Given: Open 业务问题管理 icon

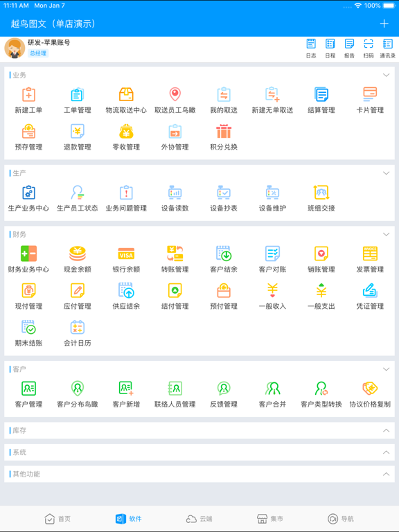Looking at the screenshot, I should point(126,193).
